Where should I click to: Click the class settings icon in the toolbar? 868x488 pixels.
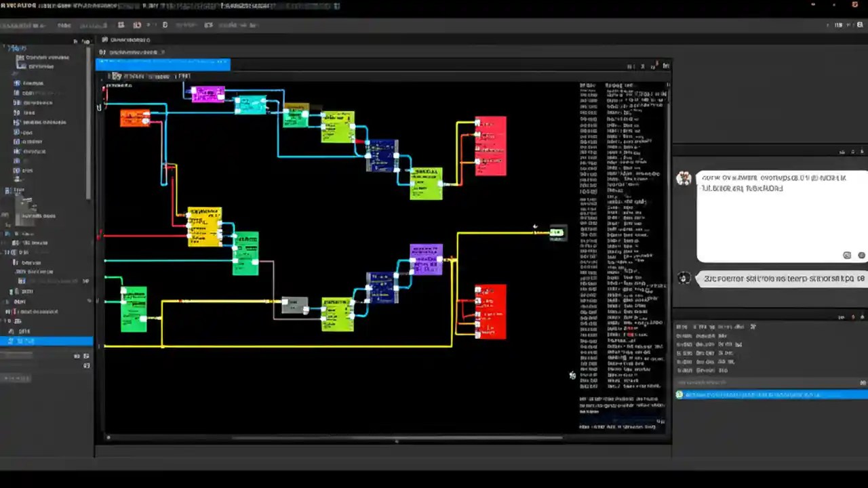point(208,25)
